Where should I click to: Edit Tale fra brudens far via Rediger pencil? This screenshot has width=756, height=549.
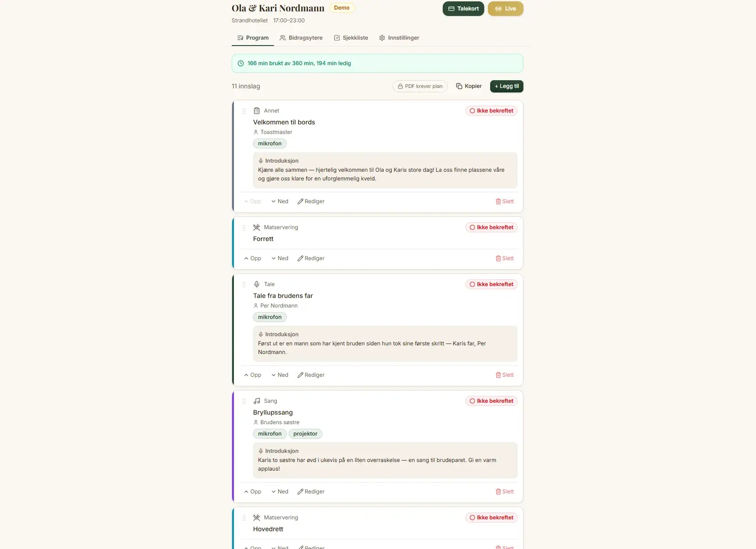tap(311, 375)
